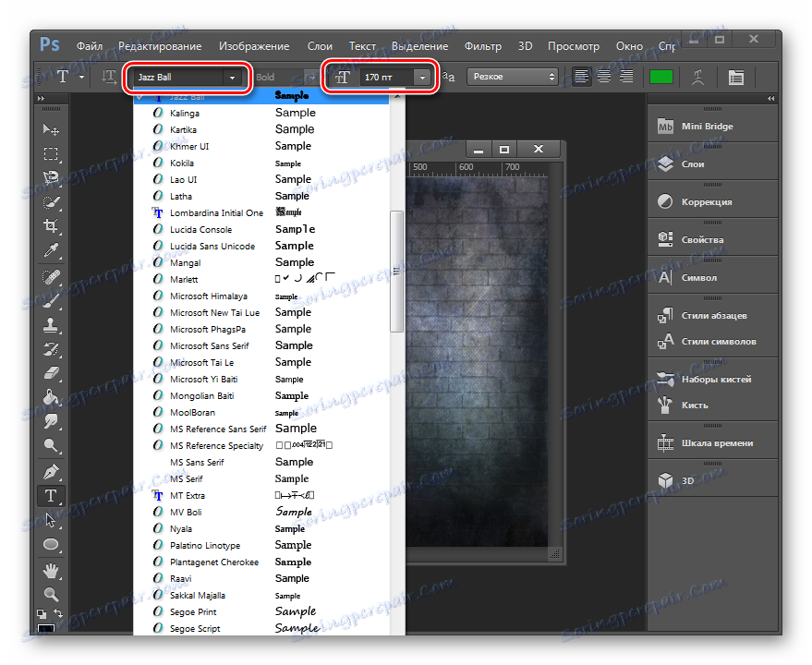
Task: Open the Фильтр menu
Action: click(x=482, y=46)
